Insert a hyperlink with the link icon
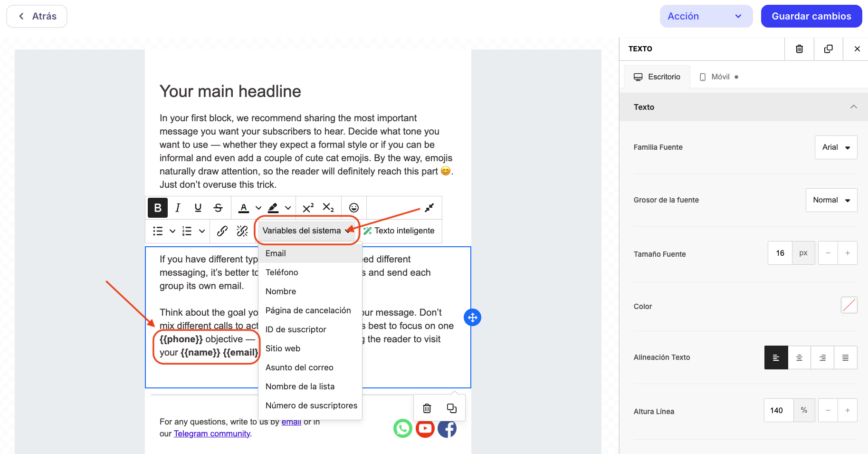868x454 pixels. (x=222, y=231)
